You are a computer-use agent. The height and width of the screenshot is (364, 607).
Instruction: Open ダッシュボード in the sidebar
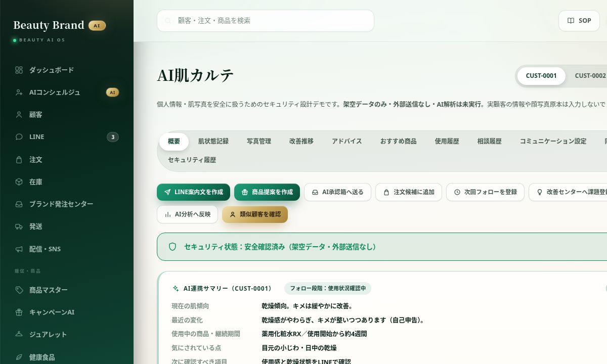click(x=67, y=70)
